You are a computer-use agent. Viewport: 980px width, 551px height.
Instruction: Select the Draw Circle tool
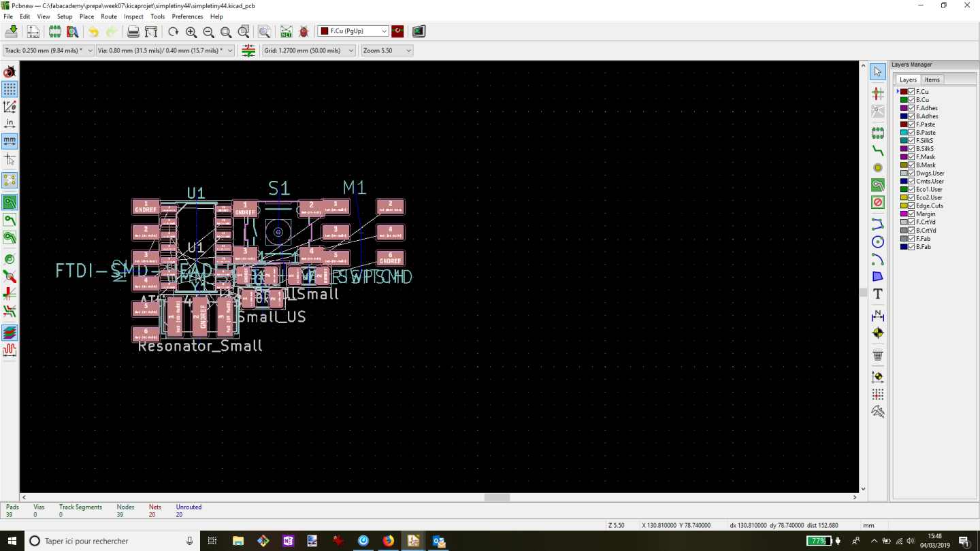pos(878,241)
